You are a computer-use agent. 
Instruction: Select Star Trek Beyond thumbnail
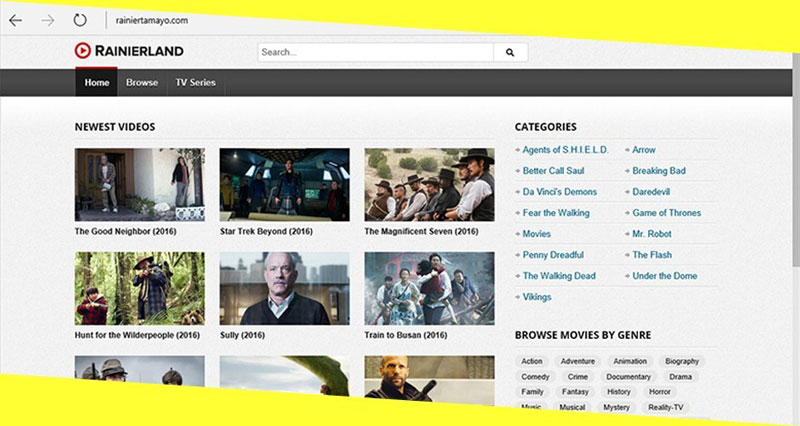coord(284,184)
